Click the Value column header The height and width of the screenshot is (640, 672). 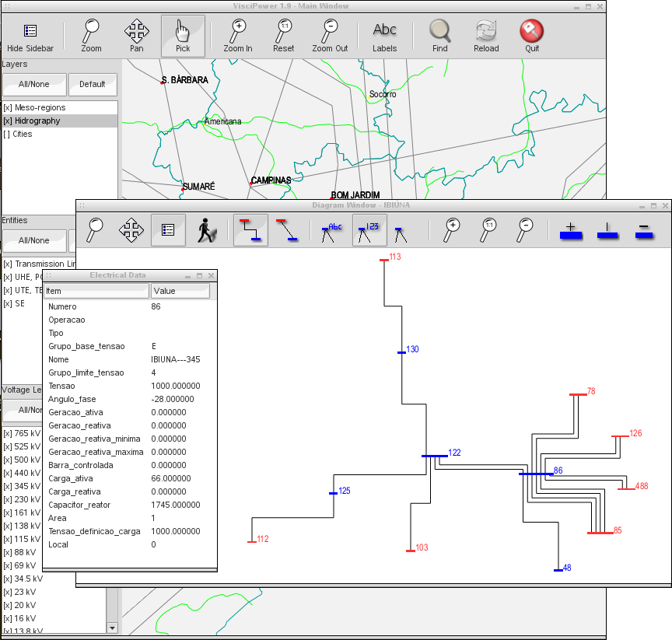click(x=180, y=291)
